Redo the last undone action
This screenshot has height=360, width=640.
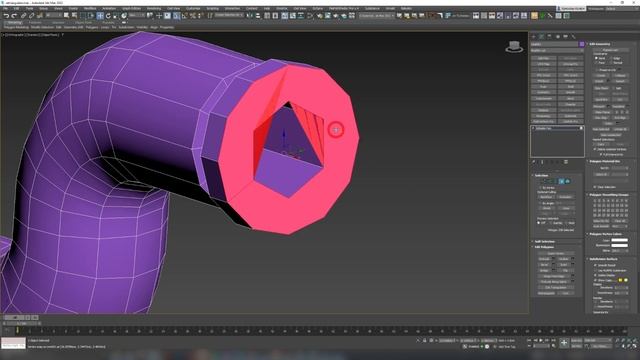[x=14, y=16]
